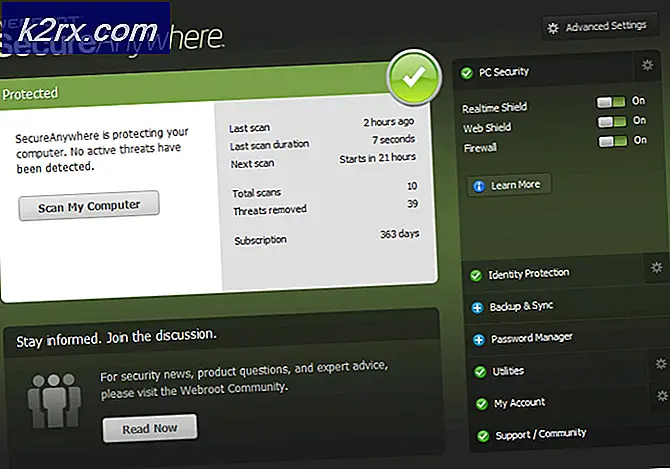Click Utilities green check icon
Image resolution: width=670 pixels, height=469 pixels.
click(x=480, y=372)
